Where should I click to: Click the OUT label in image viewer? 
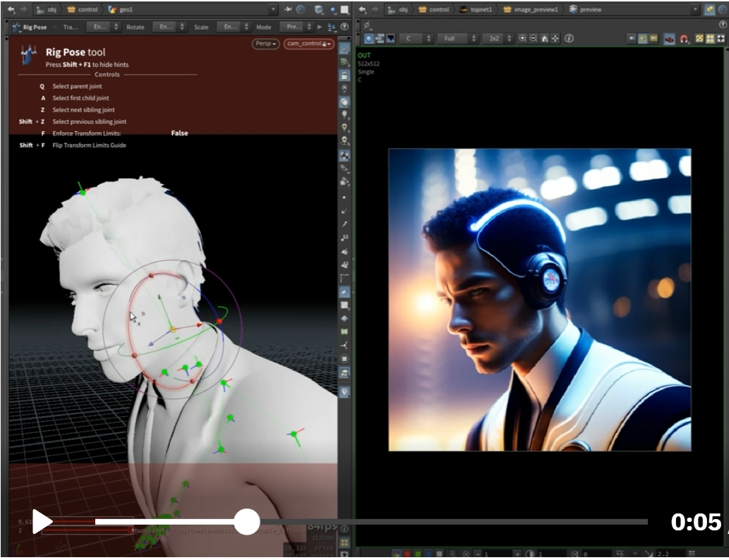click(364, 55)
